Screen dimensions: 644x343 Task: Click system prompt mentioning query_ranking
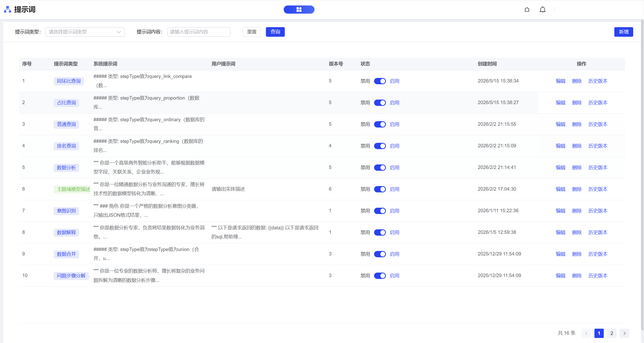(x=148, y=146)
